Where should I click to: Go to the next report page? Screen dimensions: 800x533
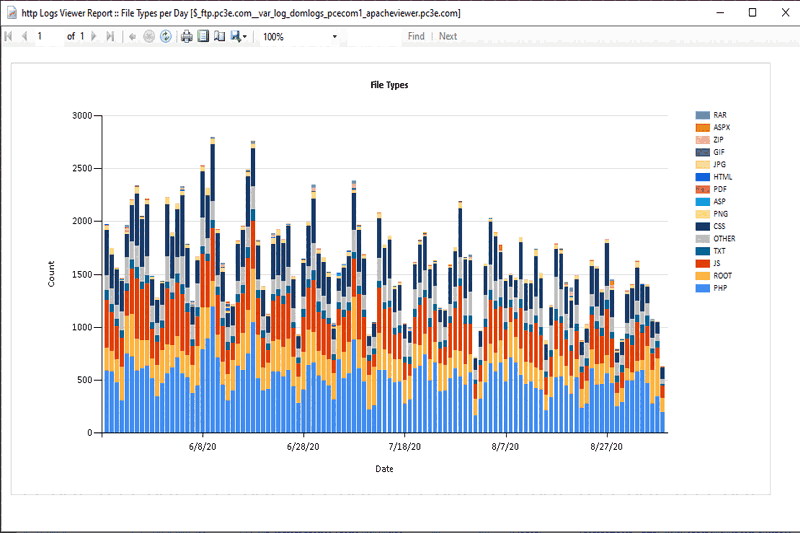click(x=94, y=37)
